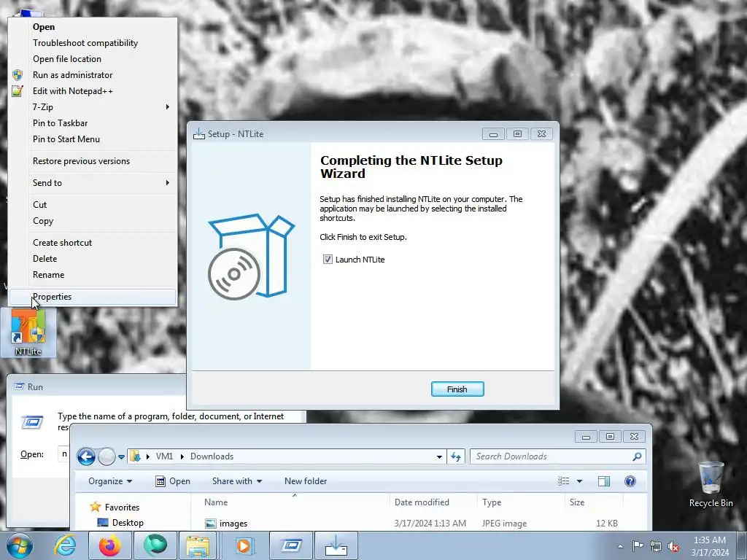Screen dimensions: 747x560
Task: Select Delete in the context menu
Action: point(93,259)
